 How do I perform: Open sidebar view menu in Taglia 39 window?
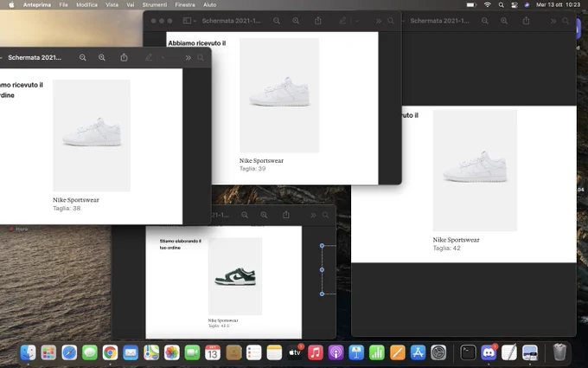click(189, 21)
